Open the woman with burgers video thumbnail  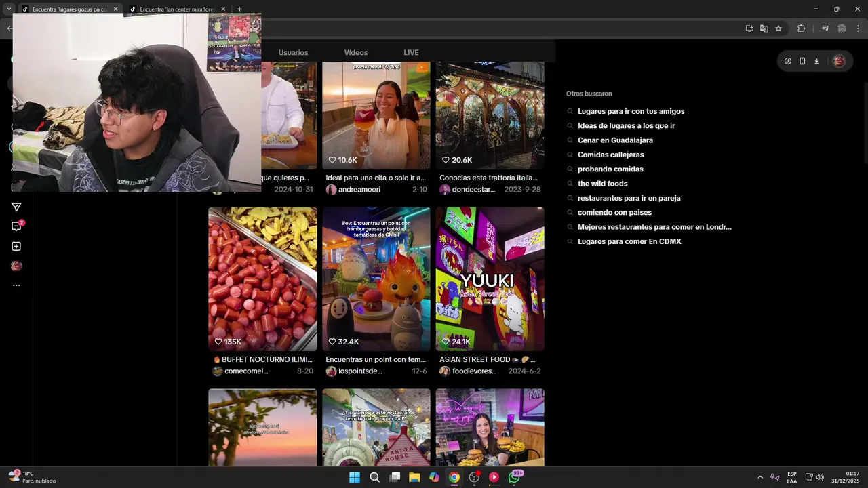click(x=490, y=427)
